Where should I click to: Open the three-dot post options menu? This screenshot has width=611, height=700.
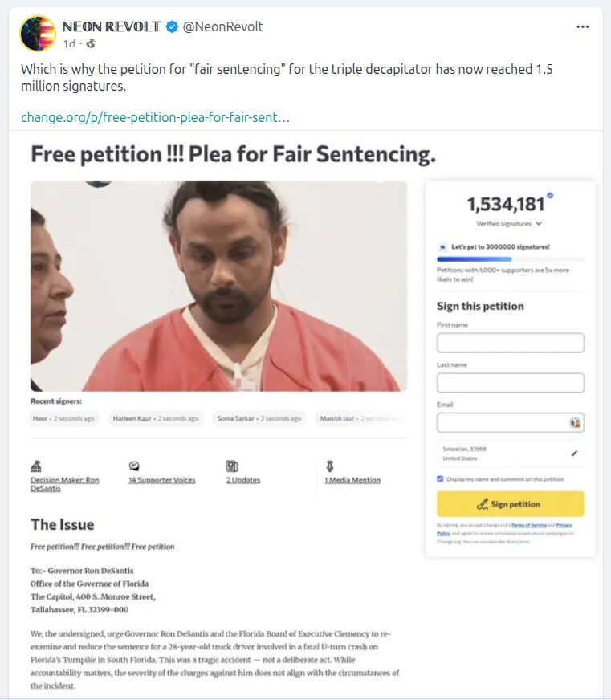(583, 26)
